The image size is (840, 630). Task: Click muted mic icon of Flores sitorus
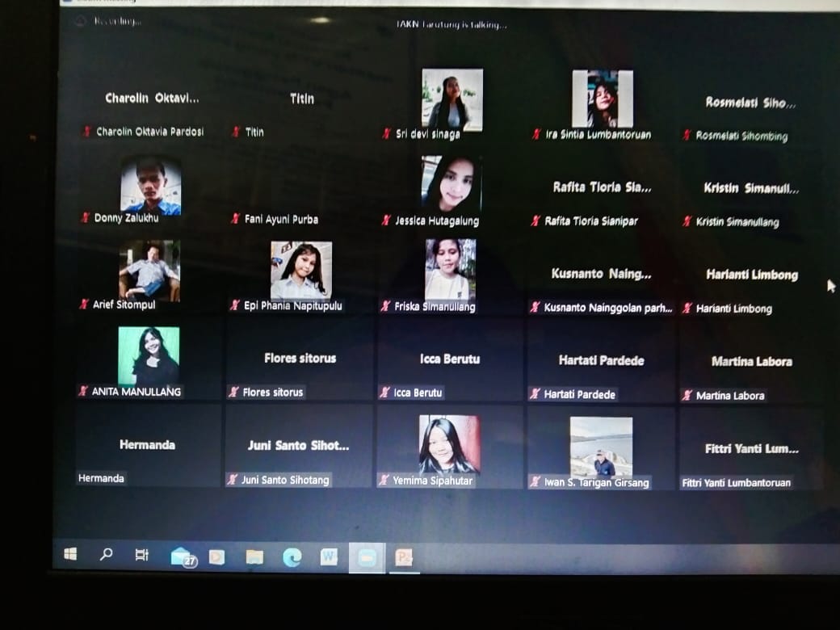point(233,393)
